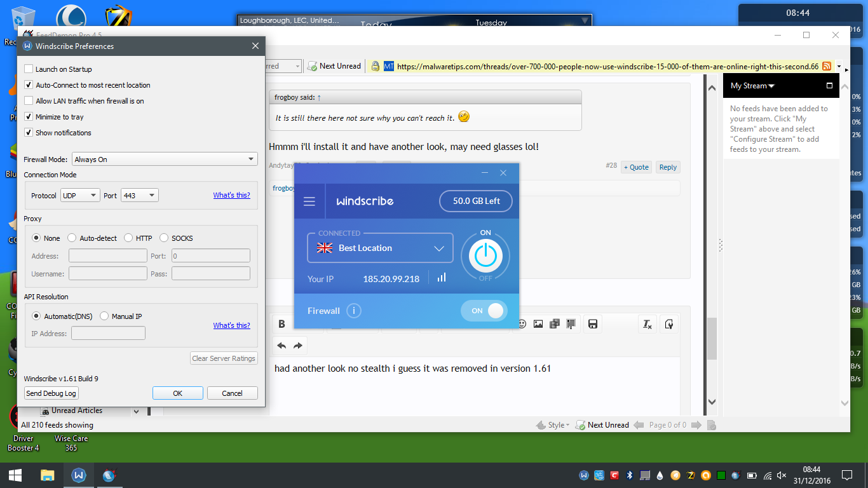Click the Reply button on post #28
Screen dimensions: 868x488
[668, 167]
